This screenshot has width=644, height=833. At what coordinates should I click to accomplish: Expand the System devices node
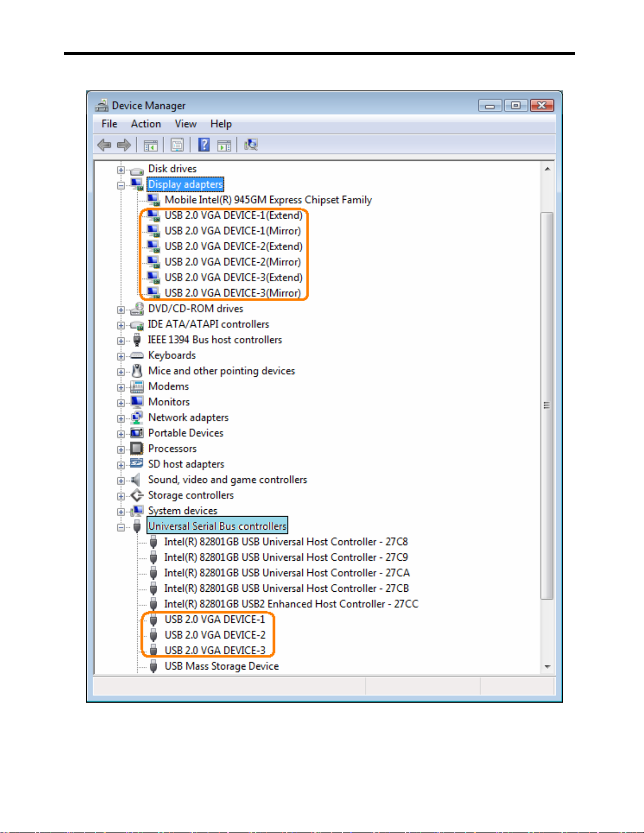click(121, 511)
